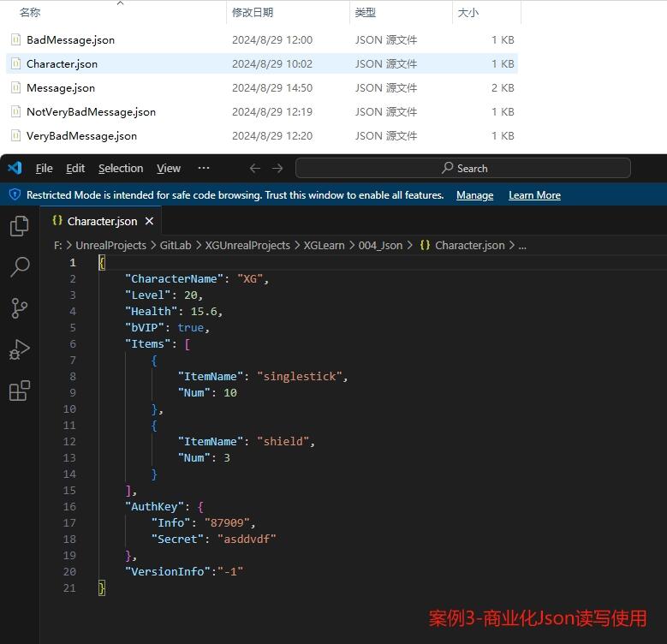
Task: Click the UnrealProjects breadcrumb segment
Action: click(111, 246)
